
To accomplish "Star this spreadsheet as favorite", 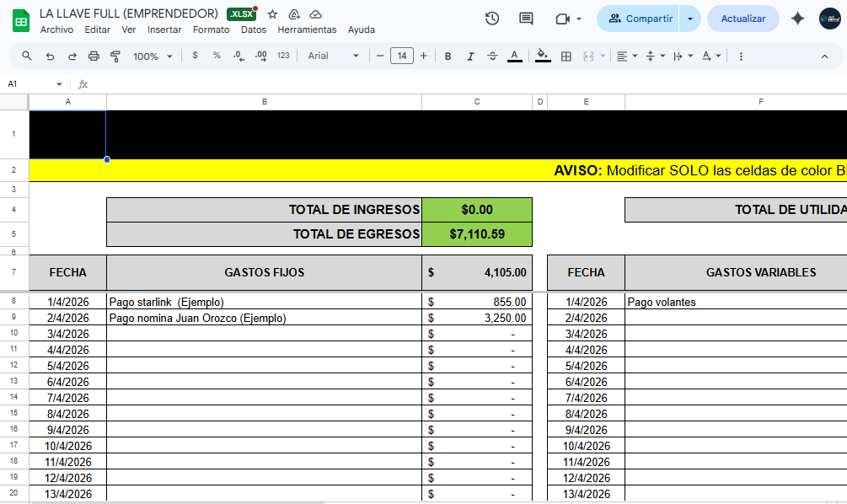I will (x=272, y=14).
